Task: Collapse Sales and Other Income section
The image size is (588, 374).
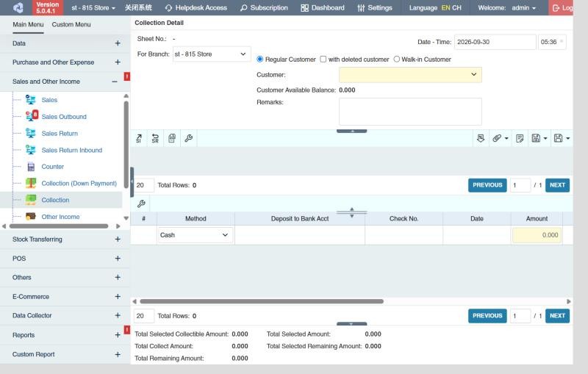Action: tap(115, 82)
